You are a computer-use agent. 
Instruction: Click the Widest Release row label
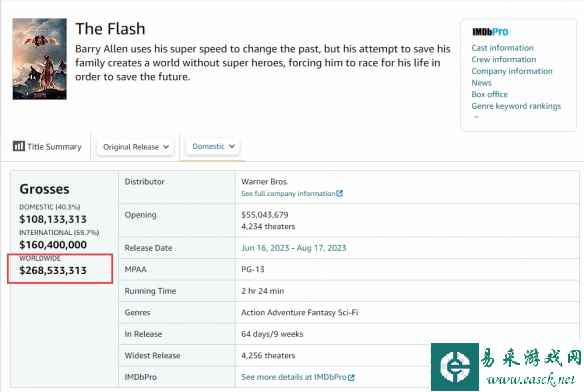152,355
